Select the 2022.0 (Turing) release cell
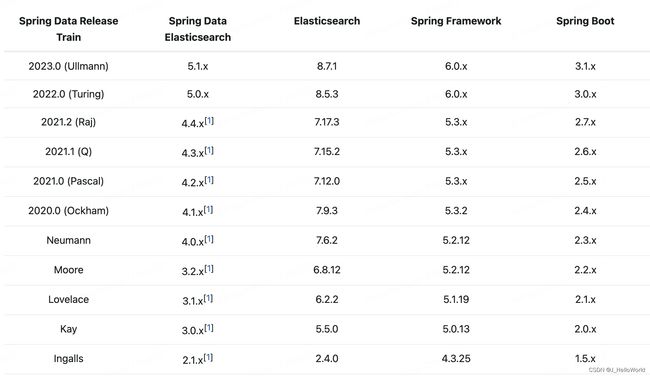This screenshot has width=650, height=376. 68,94
